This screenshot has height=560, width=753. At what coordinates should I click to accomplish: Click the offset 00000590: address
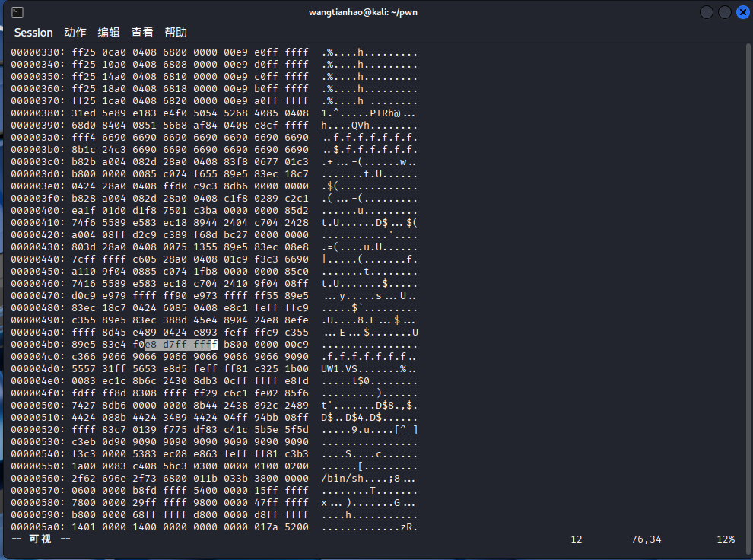tap(38, 515)
